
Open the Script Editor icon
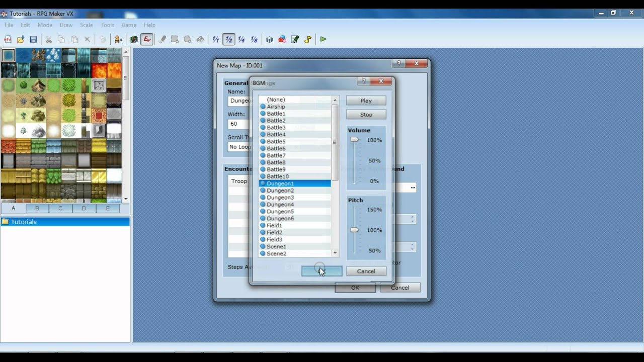(295, 39)
